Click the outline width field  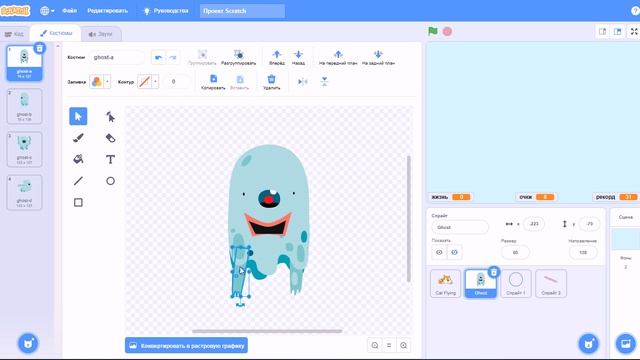tap(176, 82)
